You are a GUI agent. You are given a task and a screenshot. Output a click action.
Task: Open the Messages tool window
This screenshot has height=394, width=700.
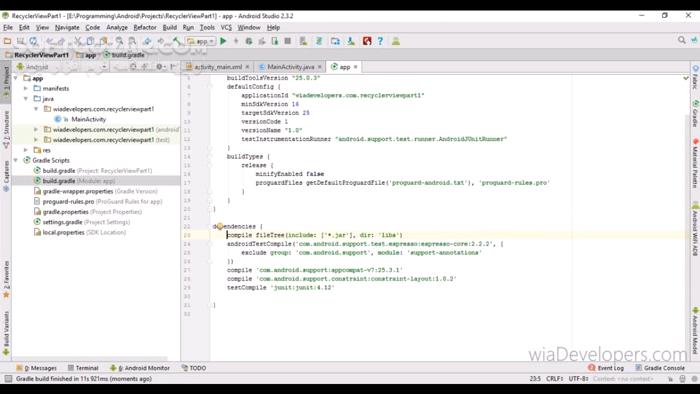37,368
